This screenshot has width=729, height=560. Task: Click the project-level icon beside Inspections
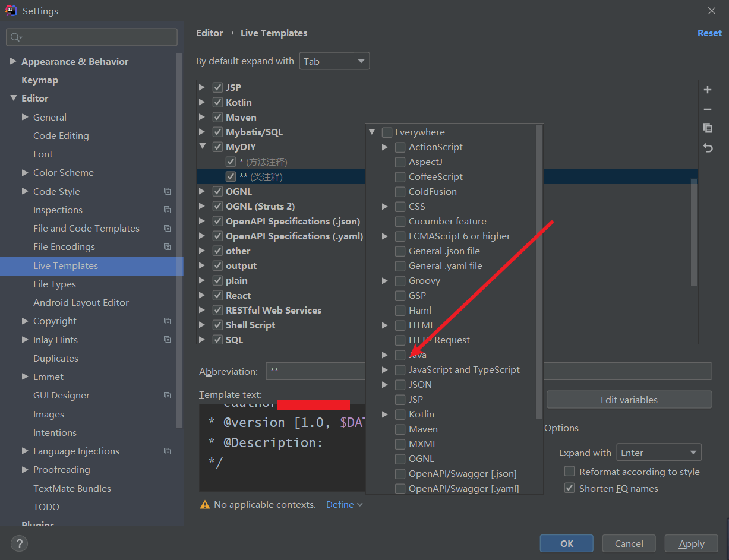point(167,210)
